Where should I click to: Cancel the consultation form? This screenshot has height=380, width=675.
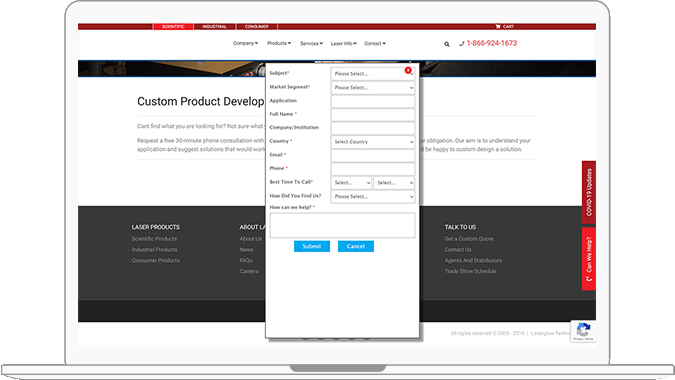pos(356,246)
